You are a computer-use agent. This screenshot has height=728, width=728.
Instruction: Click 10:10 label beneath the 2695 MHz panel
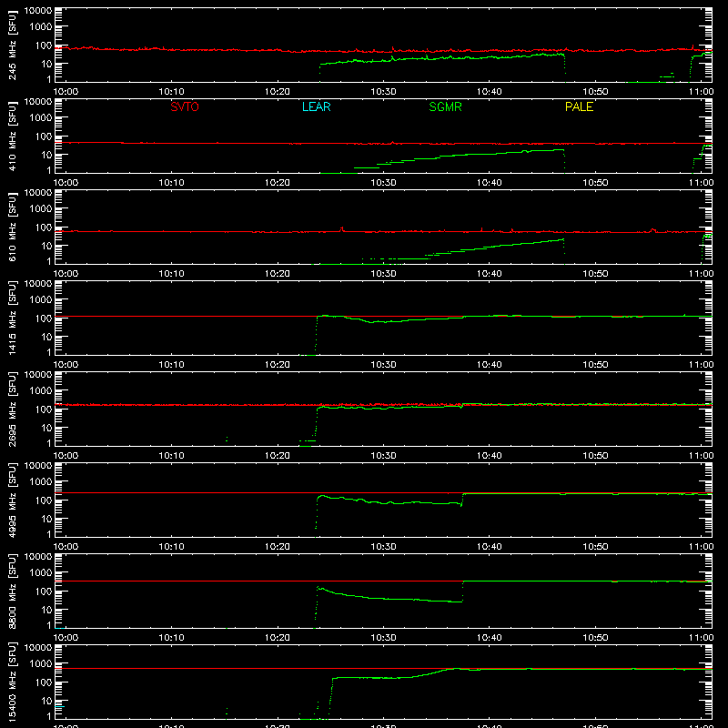pyautogui.click(x=171, y=456)
